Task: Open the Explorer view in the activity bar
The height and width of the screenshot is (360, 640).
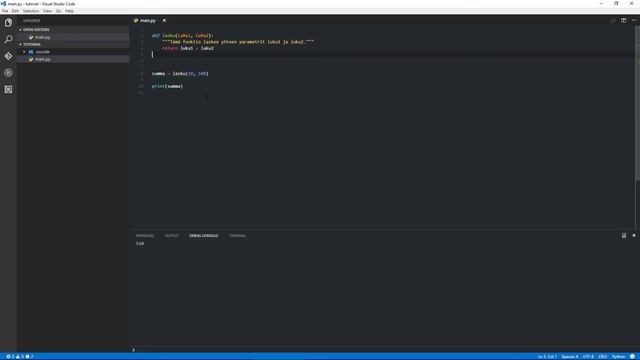Action: (x=8, y=23)
